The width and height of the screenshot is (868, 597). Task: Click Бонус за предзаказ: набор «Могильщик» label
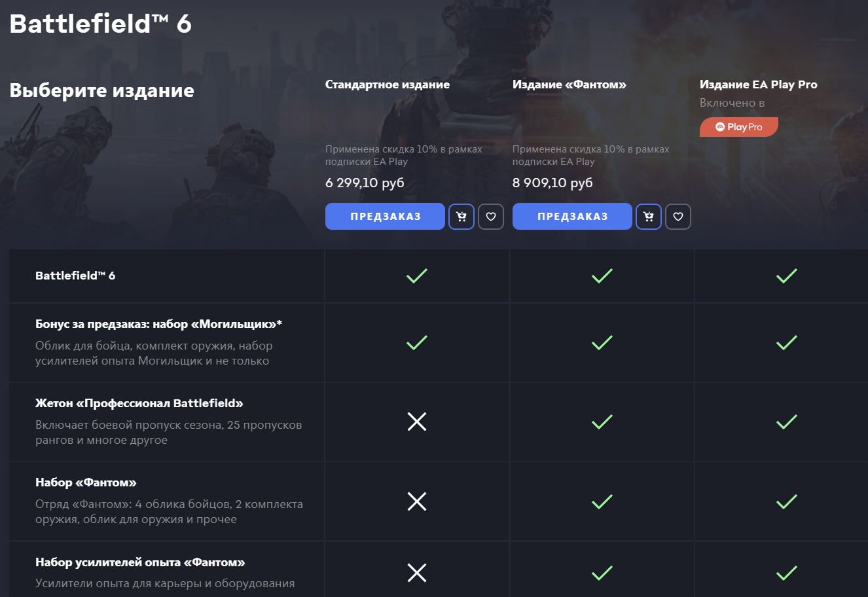[159, 324]
